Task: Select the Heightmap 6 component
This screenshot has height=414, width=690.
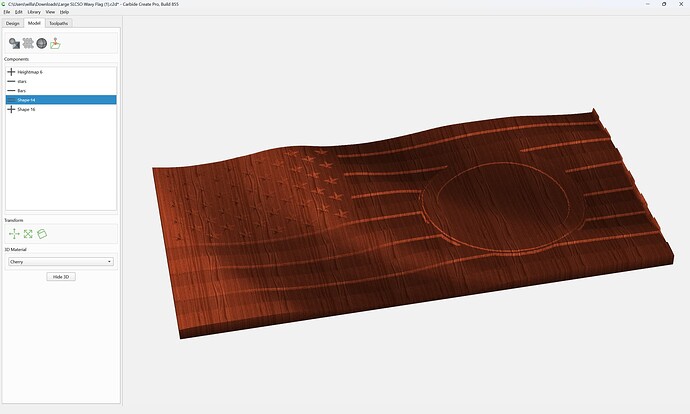Action: click(x=61, y=72)
